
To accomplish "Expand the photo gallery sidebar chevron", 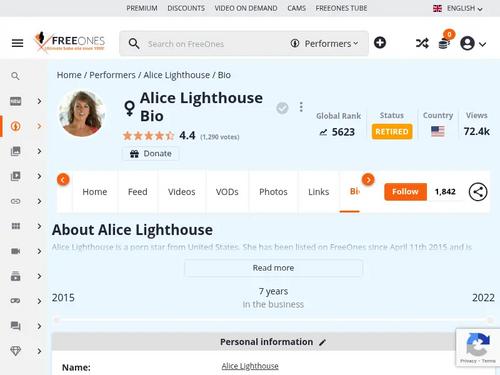I will [x=39, y=151].
